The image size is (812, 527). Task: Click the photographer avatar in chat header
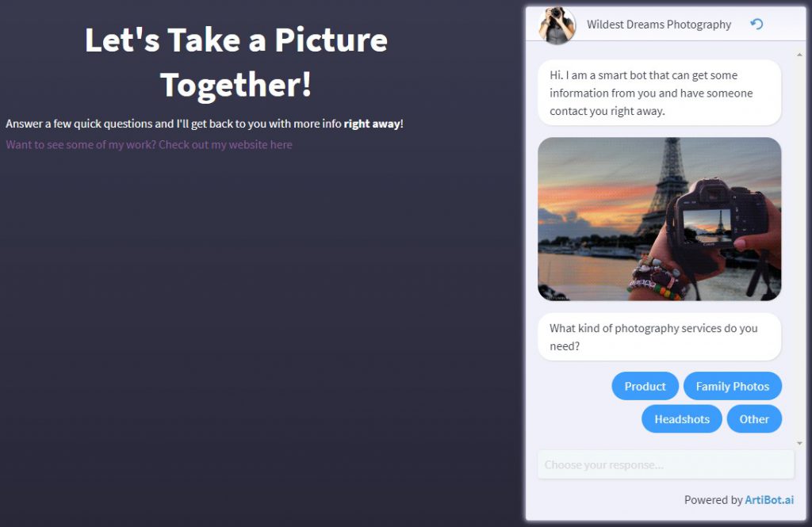(557, 25)
